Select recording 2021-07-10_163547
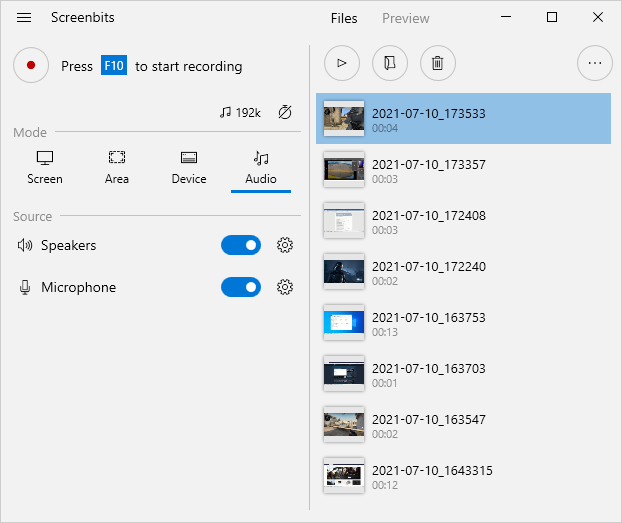This screenshot has height=523, width=622. click(463, 425)
